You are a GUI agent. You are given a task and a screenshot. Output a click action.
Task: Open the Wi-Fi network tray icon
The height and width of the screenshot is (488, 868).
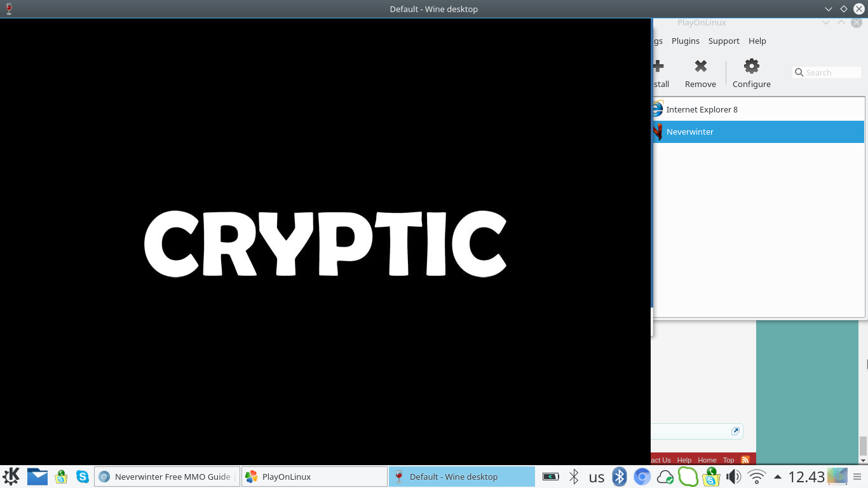(757, 477)
